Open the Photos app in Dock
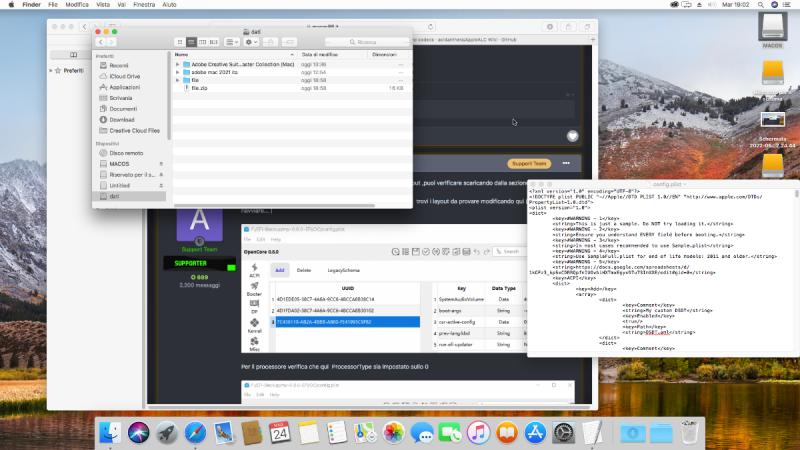This screenshot has width=800, height=450. point(394,432)
